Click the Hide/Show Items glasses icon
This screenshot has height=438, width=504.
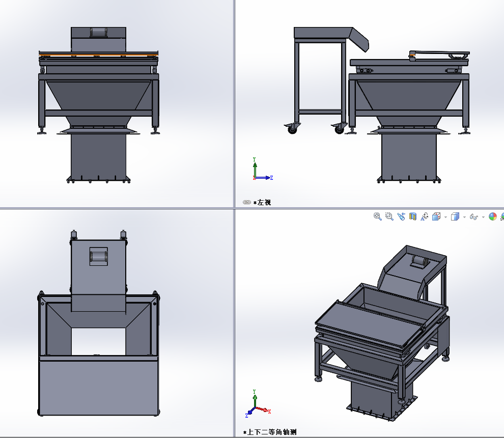[x=473, y=216]
